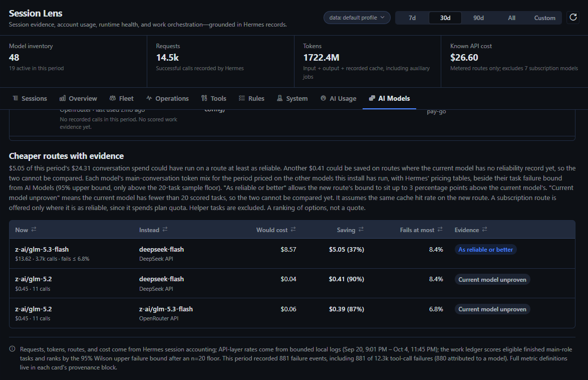Screen dimensions: 588x380
Task: Click the $0.06 would cost value
Action: point(288,309)
